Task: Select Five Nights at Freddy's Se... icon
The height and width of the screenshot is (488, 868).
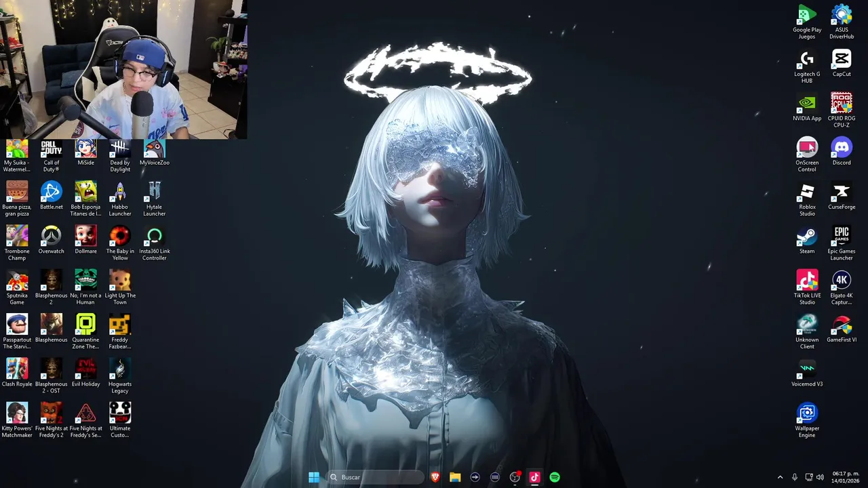Action: (x=85, y=421)
